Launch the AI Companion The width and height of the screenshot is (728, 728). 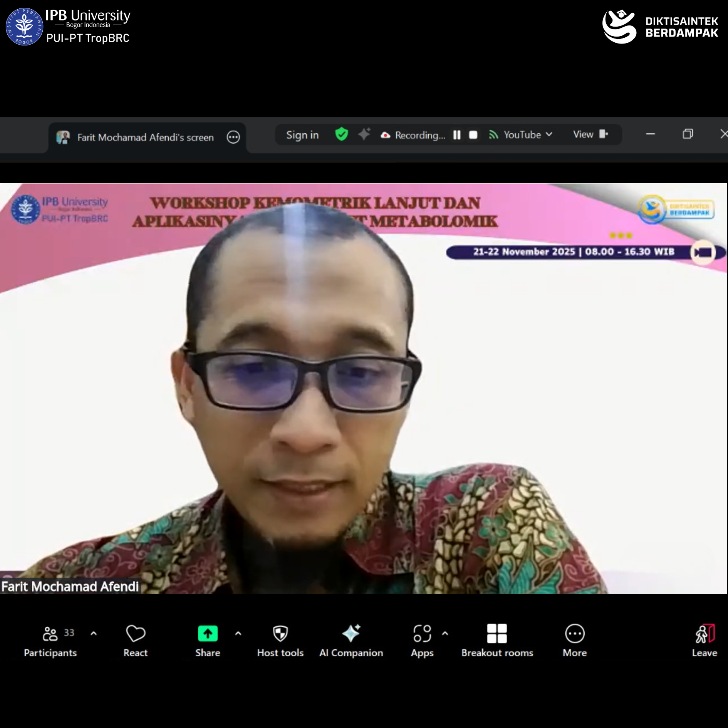[x=351, y=640]
